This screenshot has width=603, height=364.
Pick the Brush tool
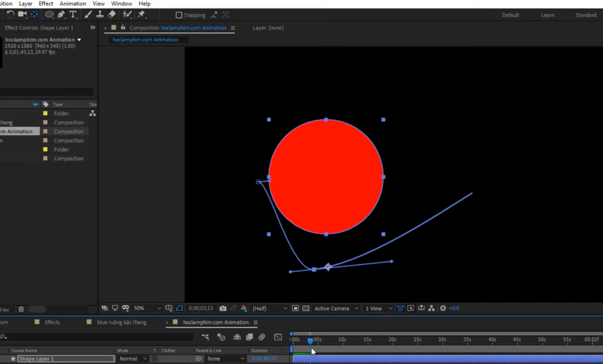tap(88, 15)
